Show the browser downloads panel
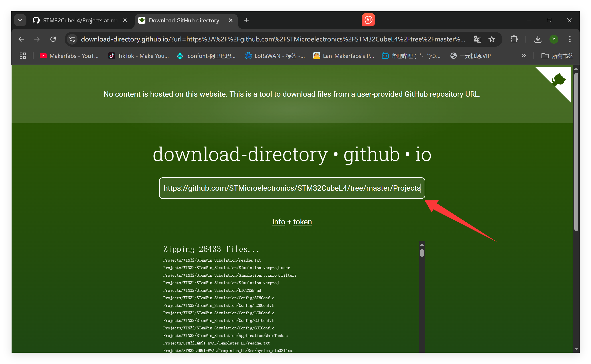The width and height of the screenshot is (591, 364). point(538,39)
